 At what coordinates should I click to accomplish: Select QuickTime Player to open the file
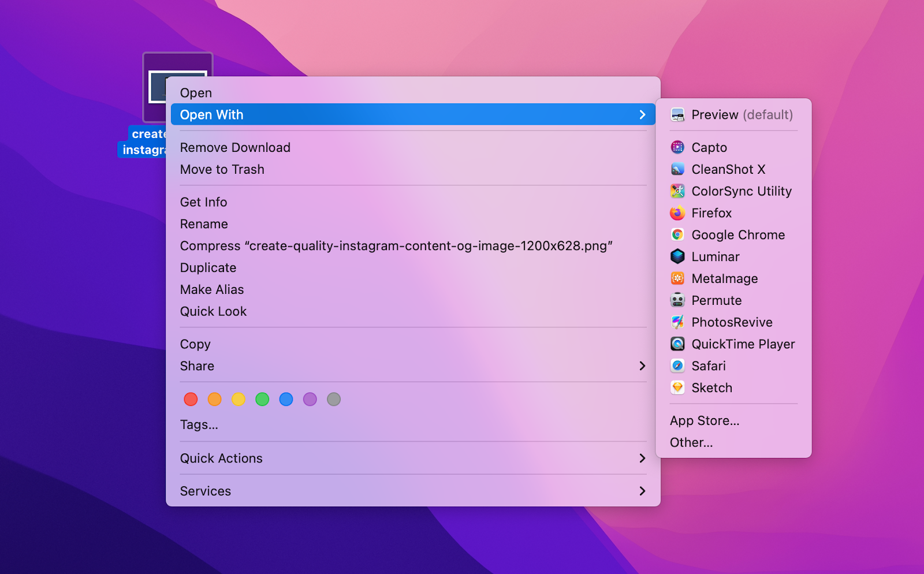(743, 344)
